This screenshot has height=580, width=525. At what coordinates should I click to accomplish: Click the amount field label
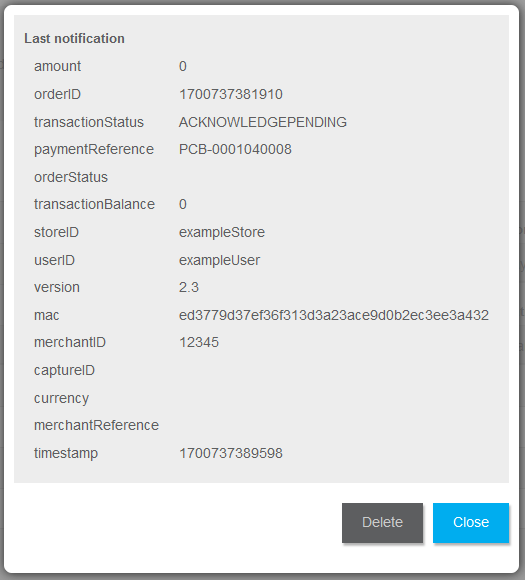57,66
